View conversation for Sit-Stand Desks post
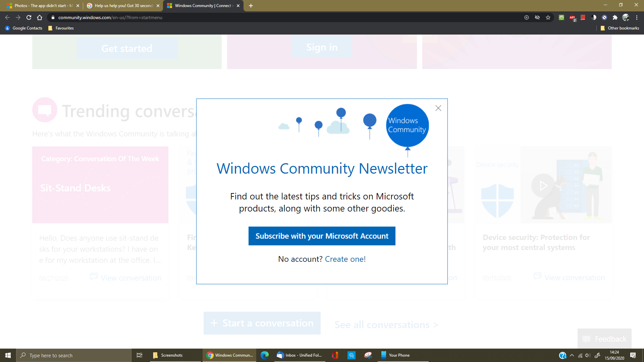The width and height of the screenshot is (644, 362). click(126, 278)
